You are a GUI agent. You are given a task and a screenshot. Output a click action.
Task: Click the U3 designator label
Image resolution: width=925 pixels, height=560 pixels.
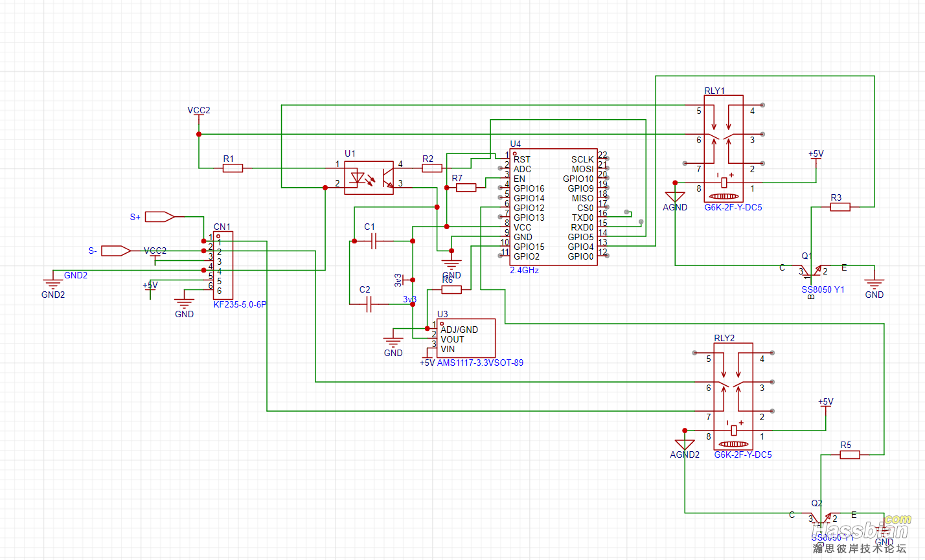443,314
